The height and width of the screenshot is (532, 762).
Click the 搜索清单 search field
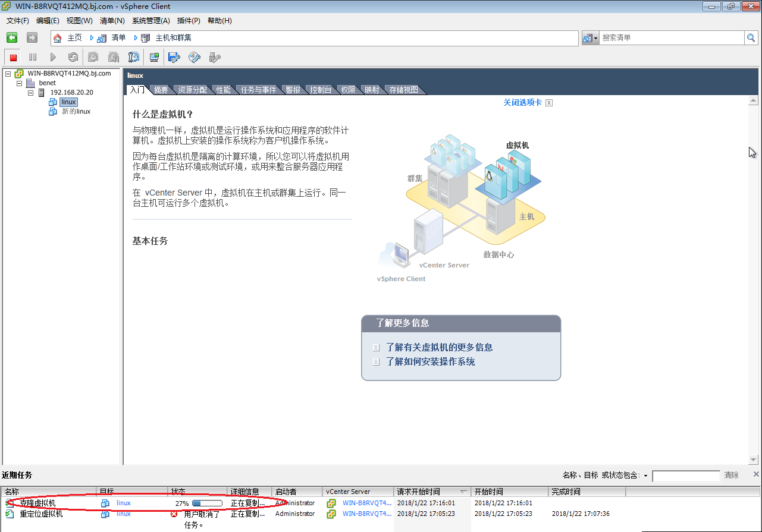[x=672, y=37]
